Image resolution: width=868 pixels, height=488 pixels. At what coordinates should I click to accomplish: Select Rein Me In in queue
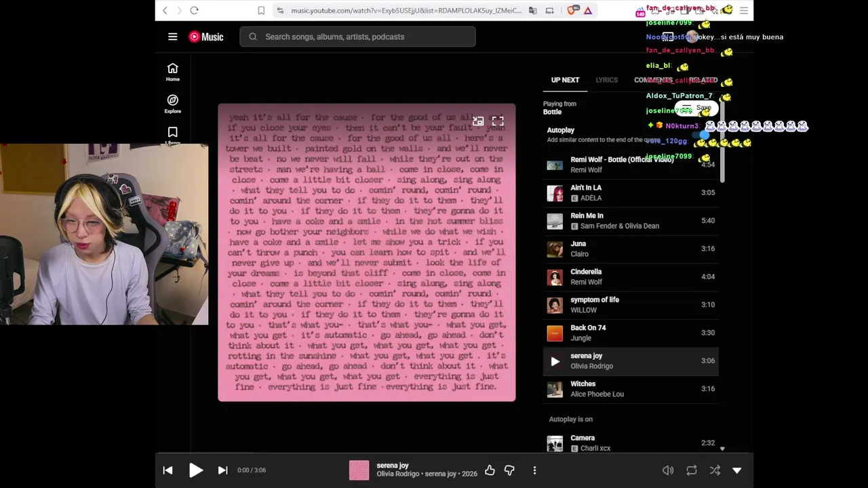pos(631,221)
